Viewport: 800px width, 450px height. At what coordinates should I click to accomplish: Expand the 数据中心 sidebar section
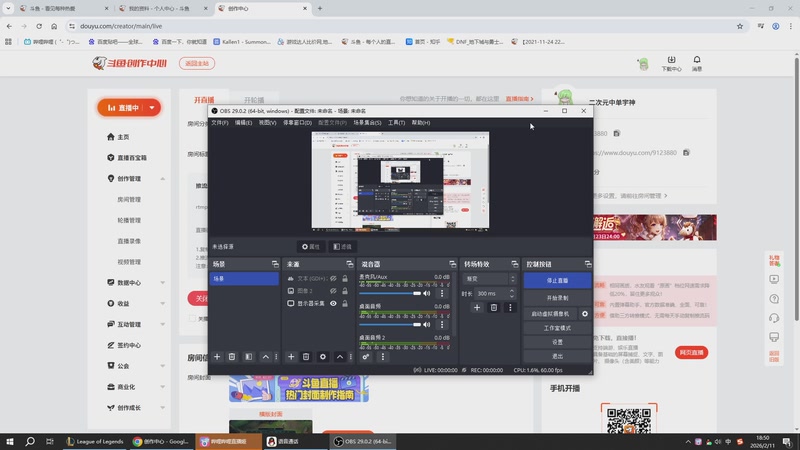coord(162,283)
